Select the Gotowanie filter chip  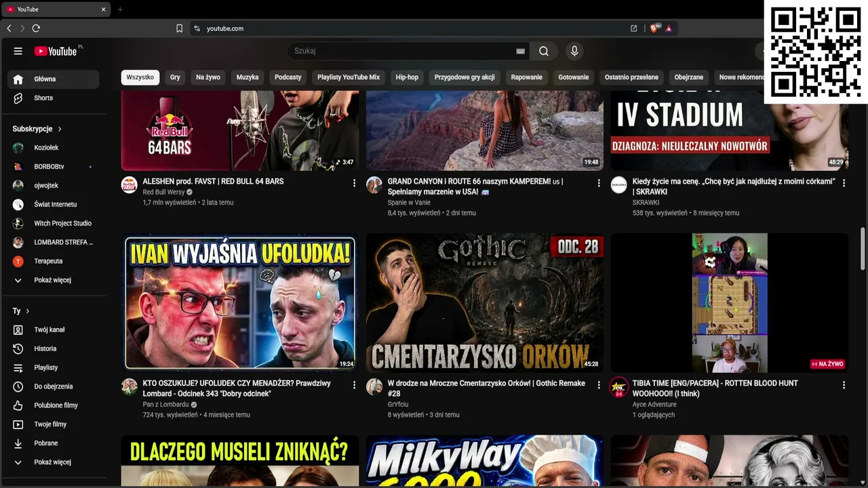tap(574, 77)
